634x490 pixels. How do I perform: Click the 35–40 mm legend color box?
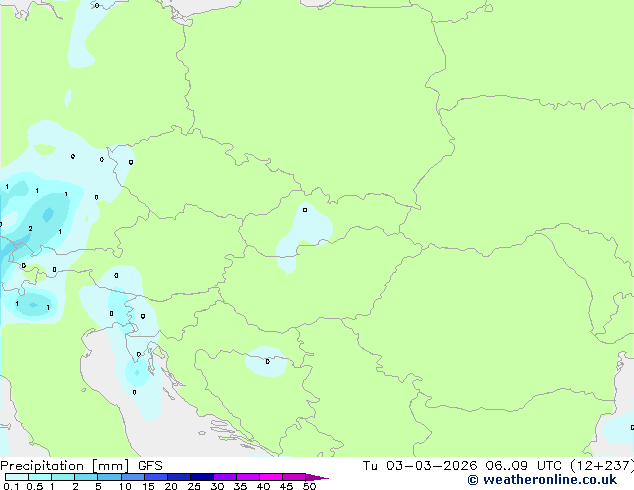(x=248, y=477)
